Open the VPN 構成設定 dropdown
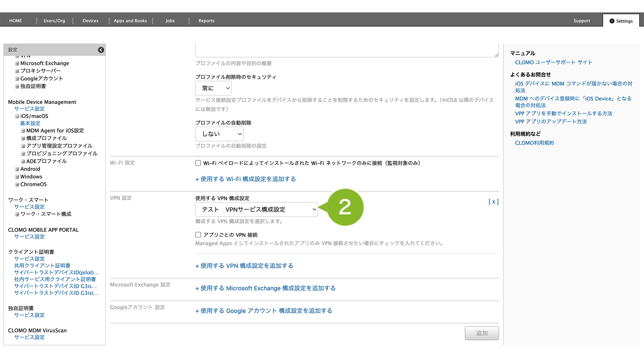The image size is (644, 362). pos(256,210)
